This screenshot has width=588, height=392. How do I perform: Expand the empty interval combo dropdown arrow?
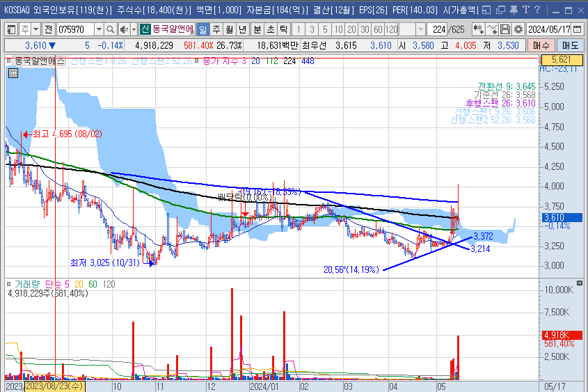click(x=421, y=29)
